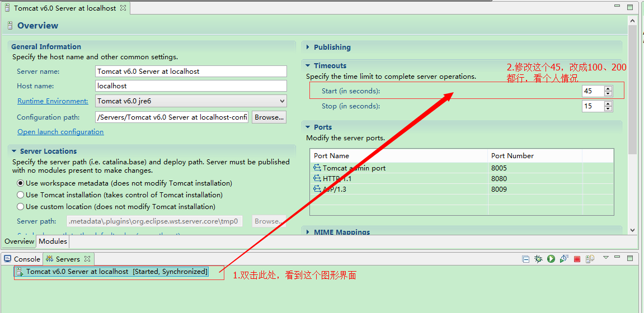Click the General Information section title
The height and width of the screenshot is (313, 644).
click(46, 47)
